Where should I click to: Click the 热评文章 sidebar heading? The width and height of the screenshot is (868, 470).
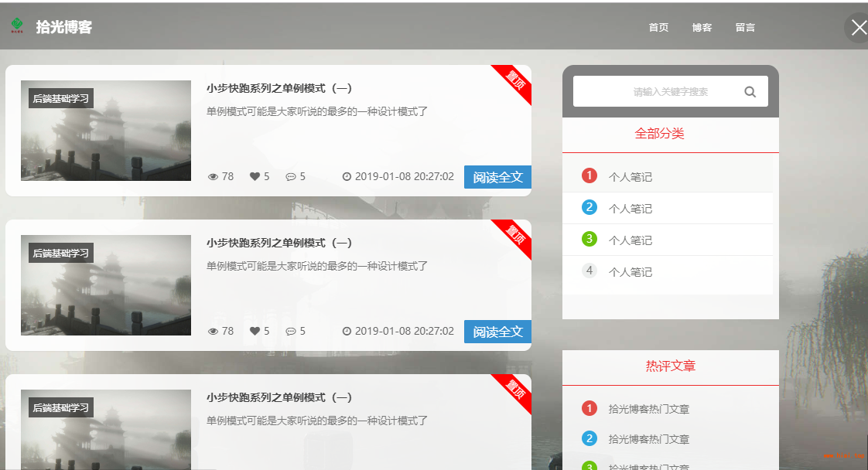pos(671,366)
